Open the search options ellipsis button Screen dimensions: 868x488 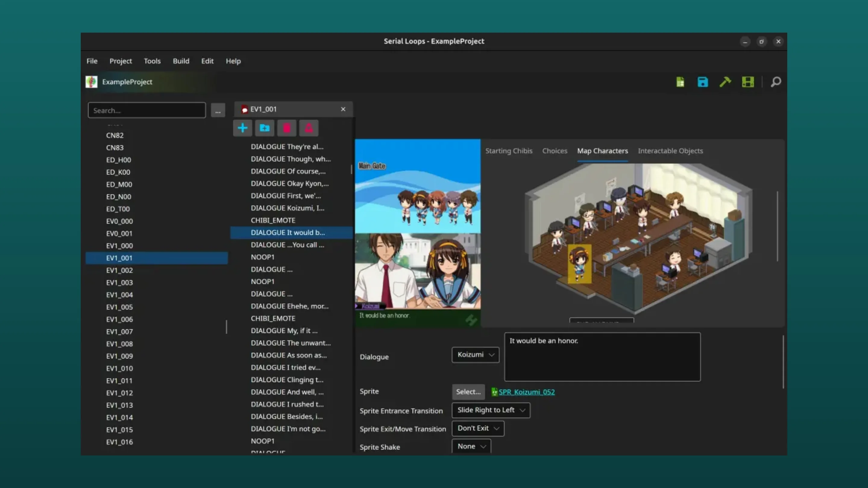click(218, 110)
